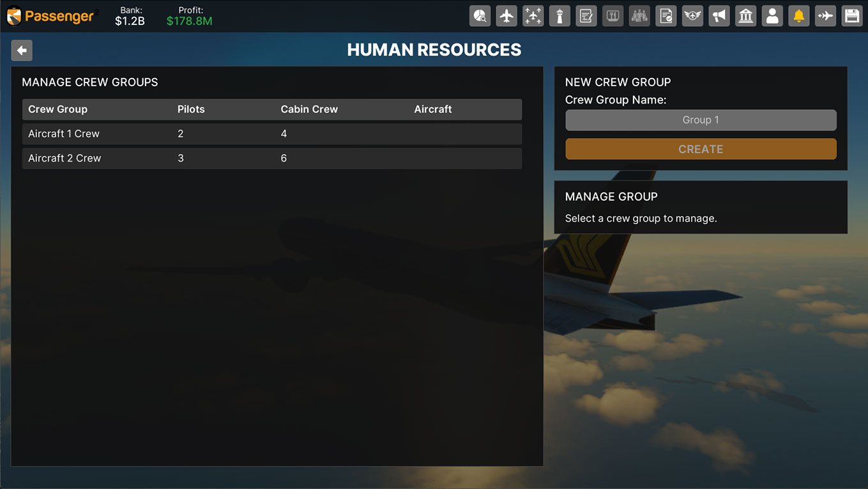Click the floppy disk save icon
Screen dimensions: 868x489
852,16
